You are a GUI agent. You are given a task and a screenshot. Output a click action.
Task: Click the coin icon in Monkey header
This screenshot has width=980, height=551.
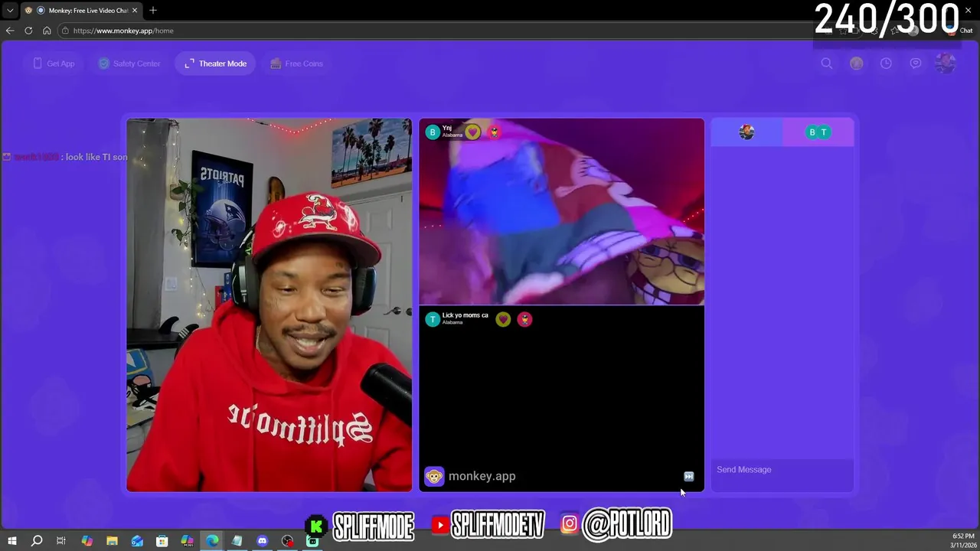click(856, 64)
